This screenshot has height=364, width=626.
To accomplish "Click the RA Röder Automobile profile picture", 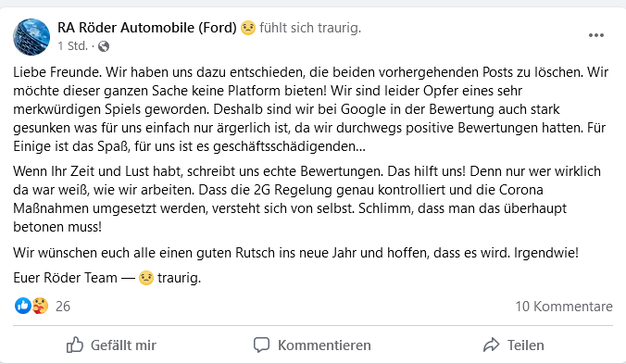I will tap(31, 37).
